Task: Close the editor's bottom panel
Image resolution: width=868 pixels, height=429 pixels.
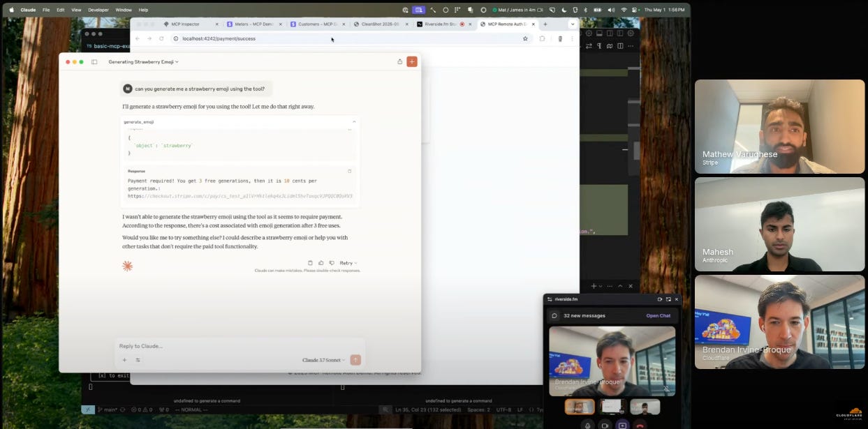Action: 631,286
